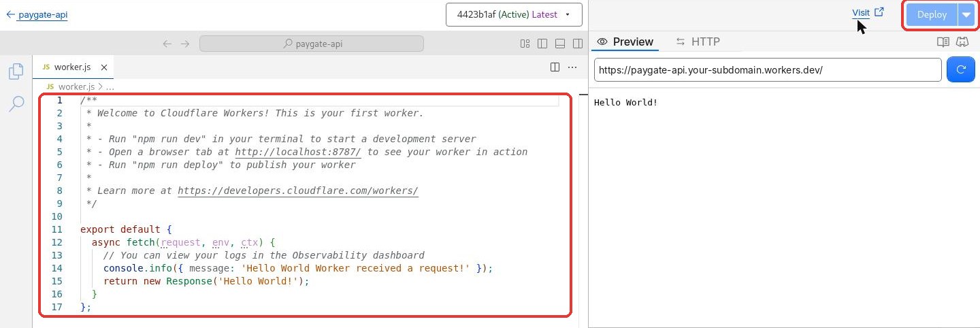Click the 'npm run dev' comment line
Viewport: 980px width, 328px height.
point(281,139)
